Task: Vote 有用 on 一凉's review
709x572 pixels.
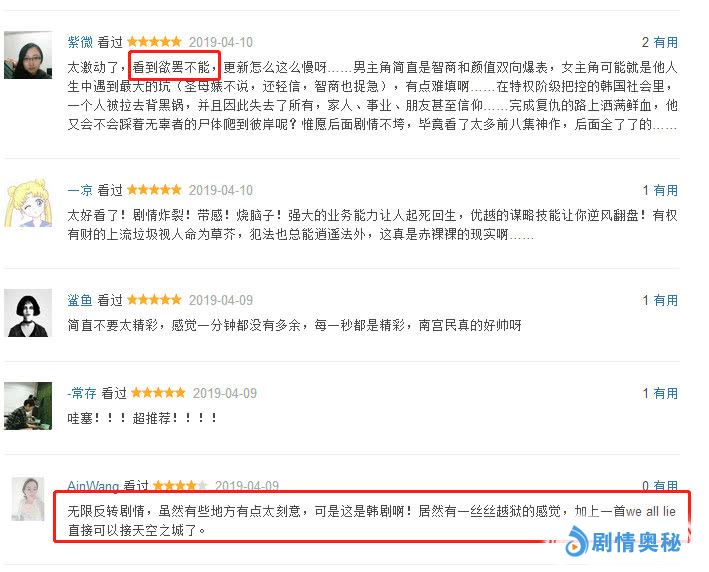Action: [666, 190]
